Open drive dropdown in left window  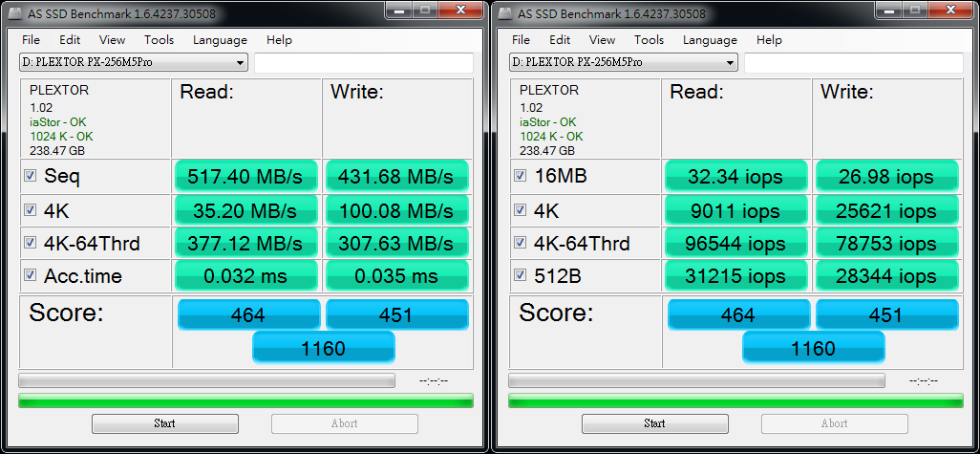(x=133, y=62)
